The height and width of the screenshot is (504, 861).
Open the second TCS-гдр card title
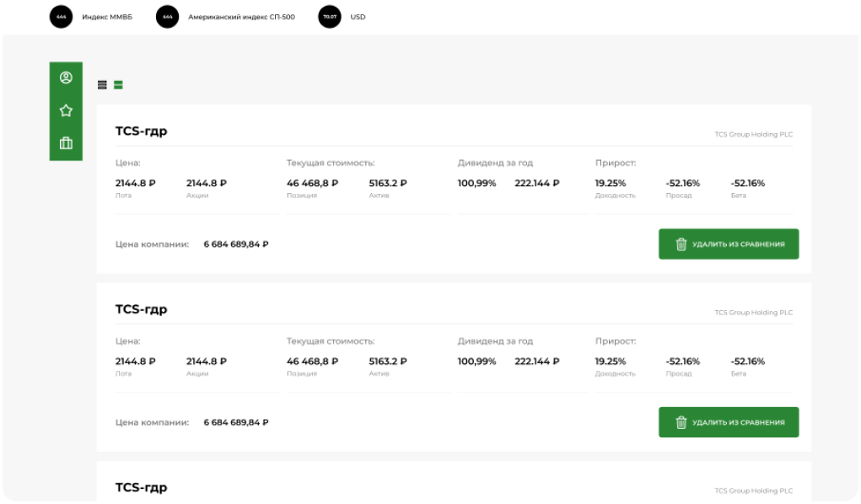point(141,309)
